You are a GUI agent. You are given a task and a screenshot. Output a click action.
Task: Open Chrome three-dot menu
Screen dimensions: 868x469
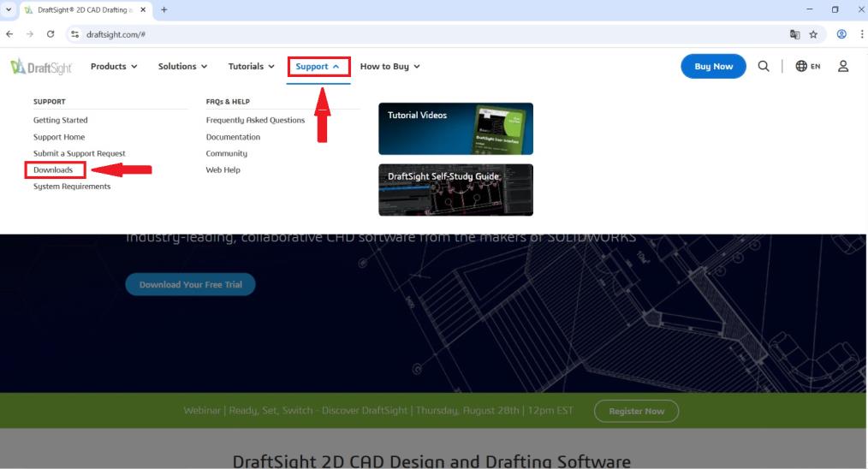[862, 34]
